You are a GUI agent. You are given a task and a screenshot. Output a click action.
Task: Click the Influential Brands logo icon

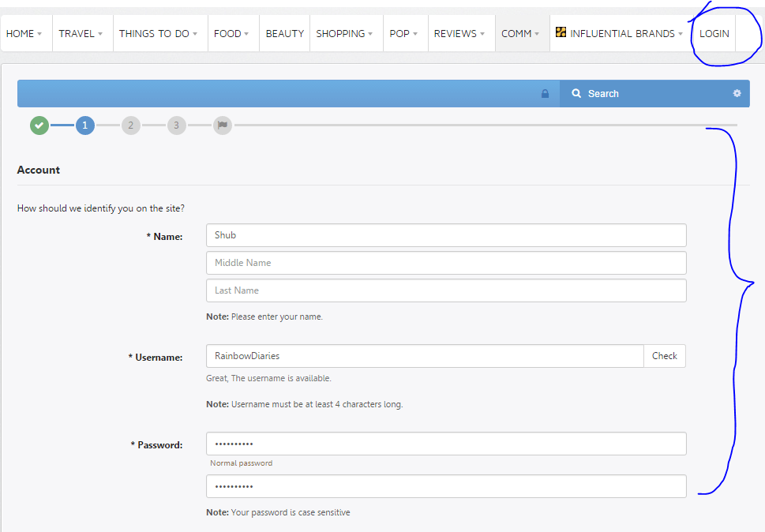tap(561, 32)
